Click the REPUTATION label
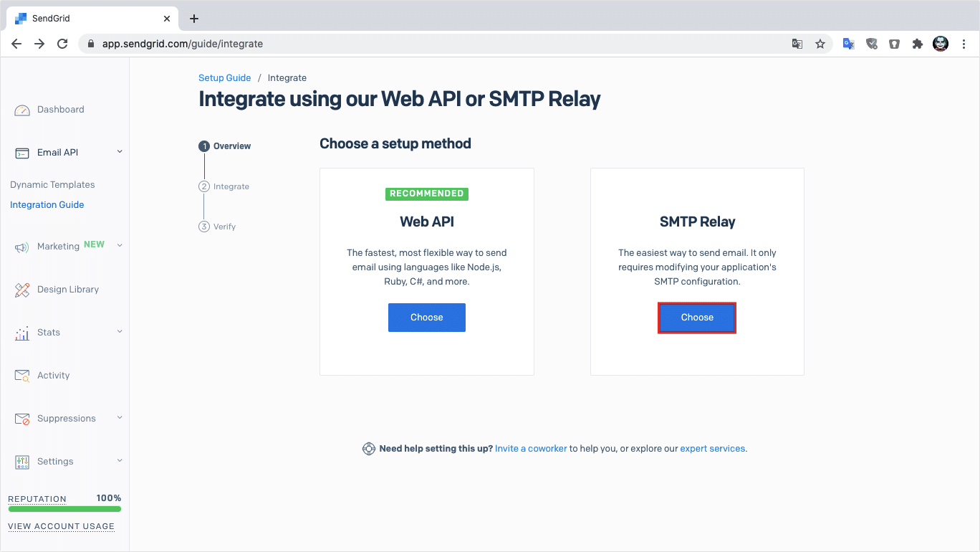980x552 pixels. (x=37, y=499)
